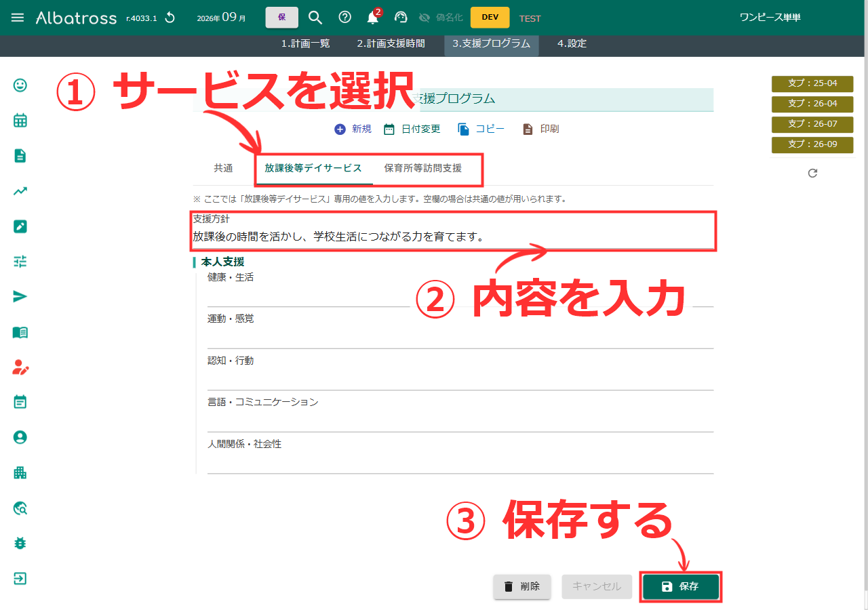Open the tune sliders sidebar icon
This screenshot has height=610, width=868.
coord(20,262)
